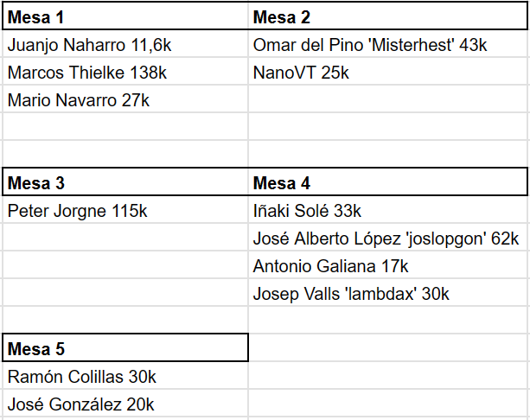The width and height of the screenshot is (530, 420).
Task: Select the Mesa 1 header cell
Action: [x=125, y=17]
